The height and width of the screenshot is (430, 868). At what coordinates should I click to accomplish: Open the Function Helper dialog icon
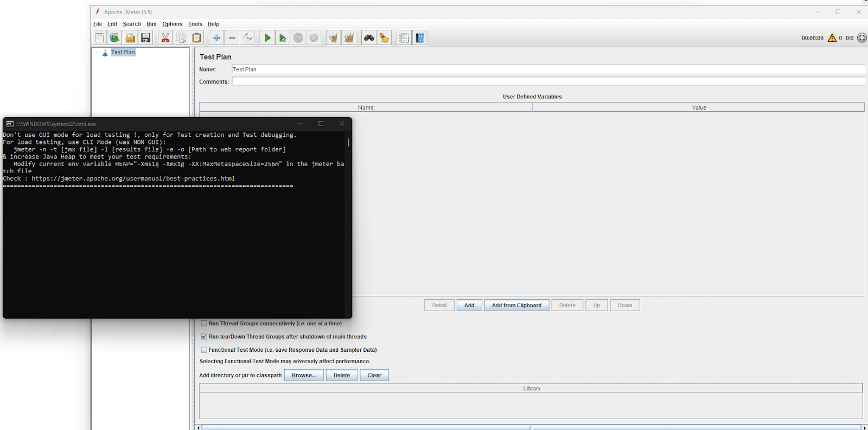point(404,37)
